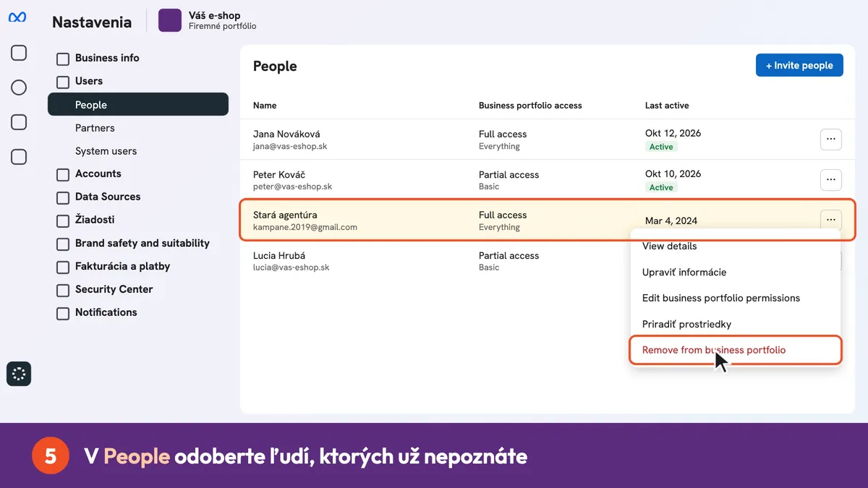The width and height of the screenshot is (868, 488).
Task: Go to Partners under Users
Action: pos(95,128)
